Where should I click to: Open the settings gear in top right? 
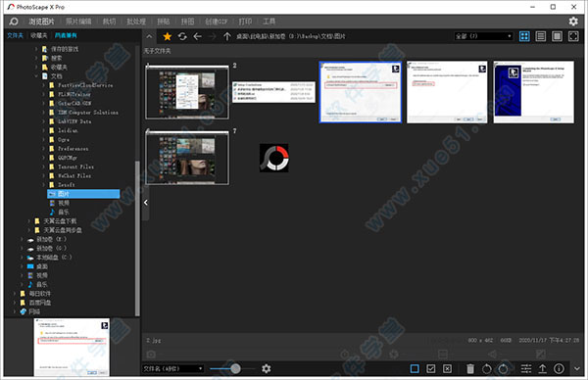pos(573,22)
